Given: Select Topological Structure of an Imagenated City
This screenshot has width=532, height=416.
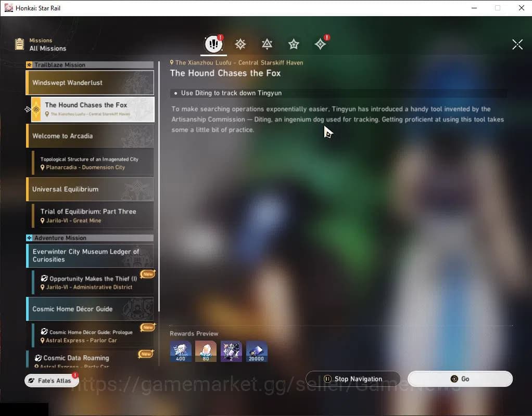Looking at the screenshot, I should point(93,163).
